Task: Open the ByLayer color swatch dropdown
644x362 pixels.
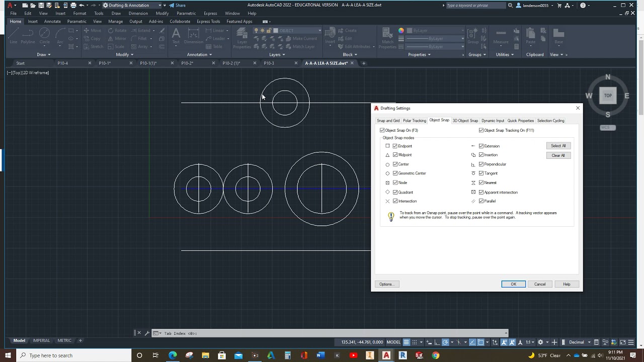Action: [435, 31]
